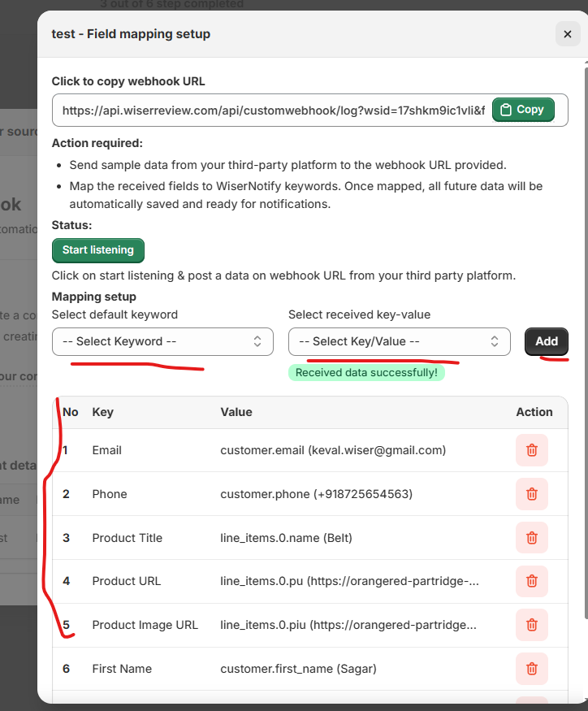Viewport: 588px width, 711px height.
Task: Click the Action column header
Action: pyautogui.click(x=534, y=412)
